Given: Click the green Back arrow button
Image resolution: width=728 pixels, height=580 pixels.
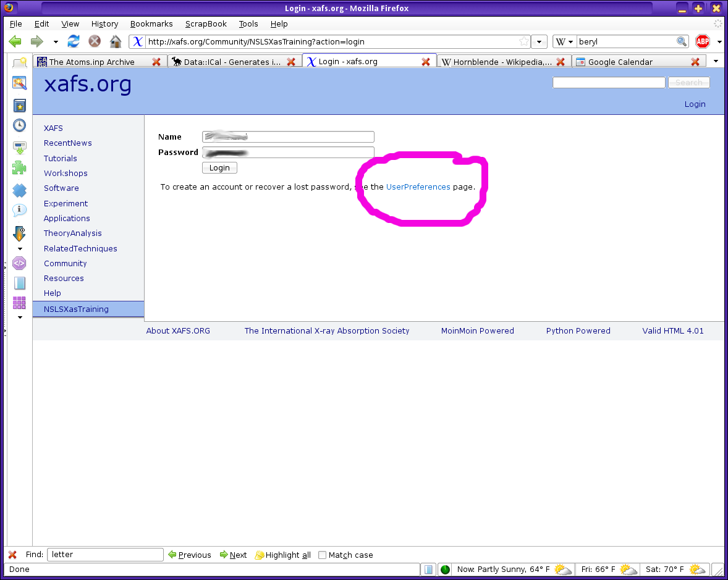Looking at the screenshot, I should click(x=15, y=42).
